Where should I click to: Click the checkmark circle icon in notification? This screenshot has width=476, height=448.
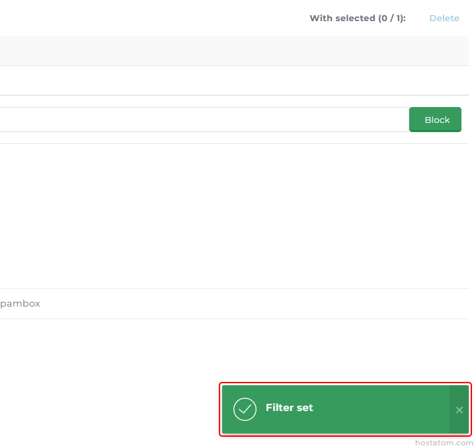(x=245, y=409)
